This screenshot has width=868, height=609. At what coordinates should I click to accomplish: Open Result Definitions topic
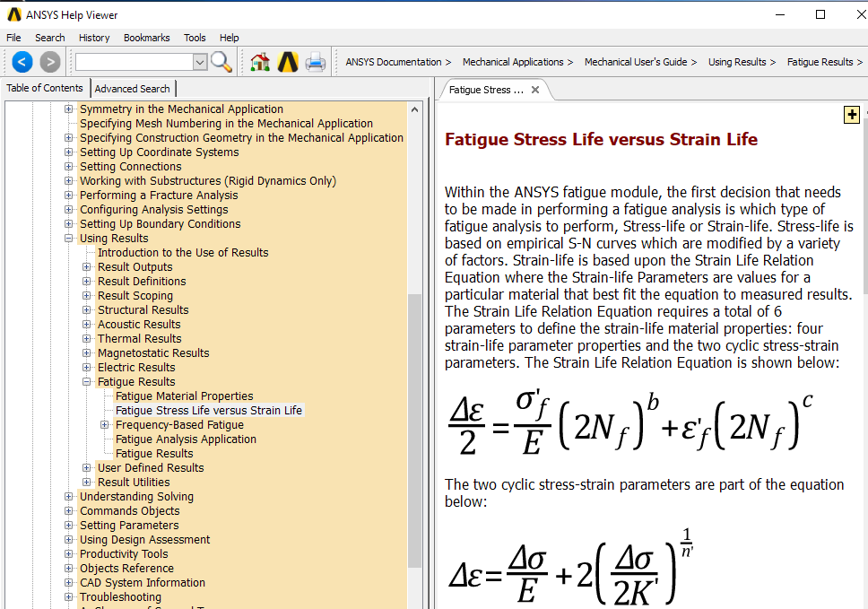tap(142, 282)
